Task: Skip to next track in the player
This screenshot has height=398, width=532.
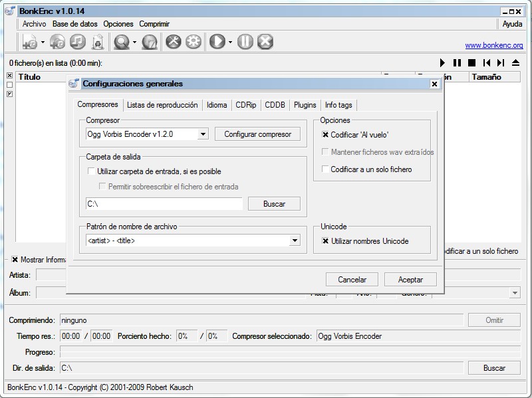Action: point(501,62)
